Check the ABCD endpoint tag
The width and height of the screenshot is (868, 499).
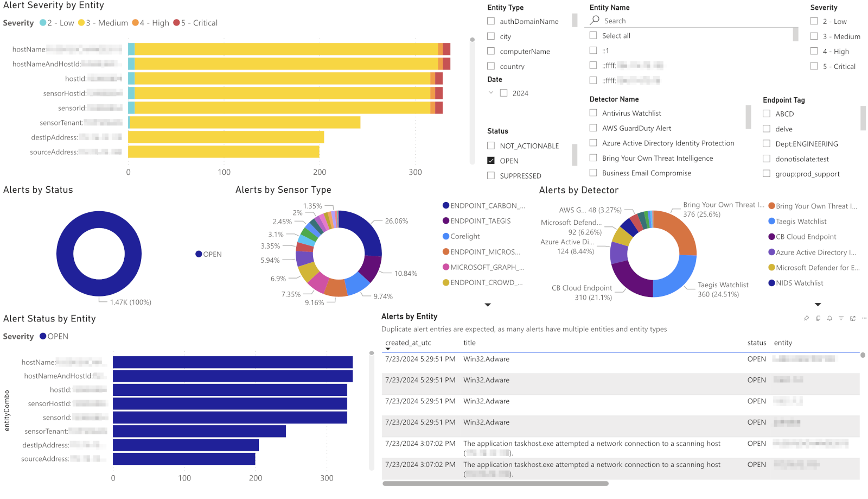(x=767, y=113)
